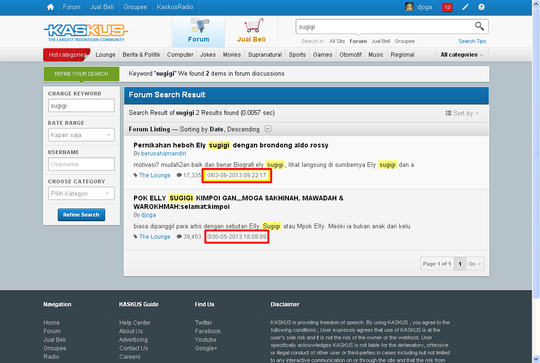The width and height of the screenshot is (540, 363).
Task: Go to the home icon in top bar
Action: 50,7
